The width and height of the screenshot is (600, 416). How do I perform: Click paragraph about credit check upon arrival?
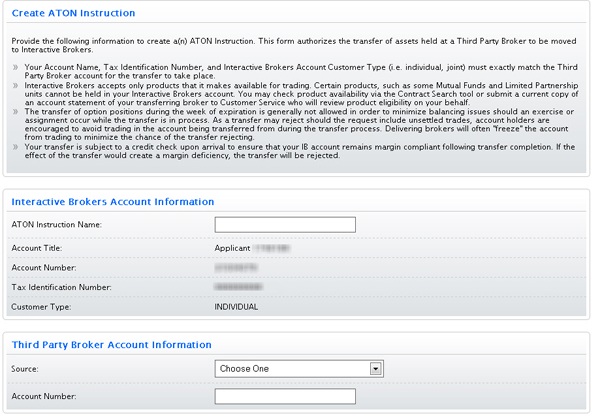coord(300,151)
